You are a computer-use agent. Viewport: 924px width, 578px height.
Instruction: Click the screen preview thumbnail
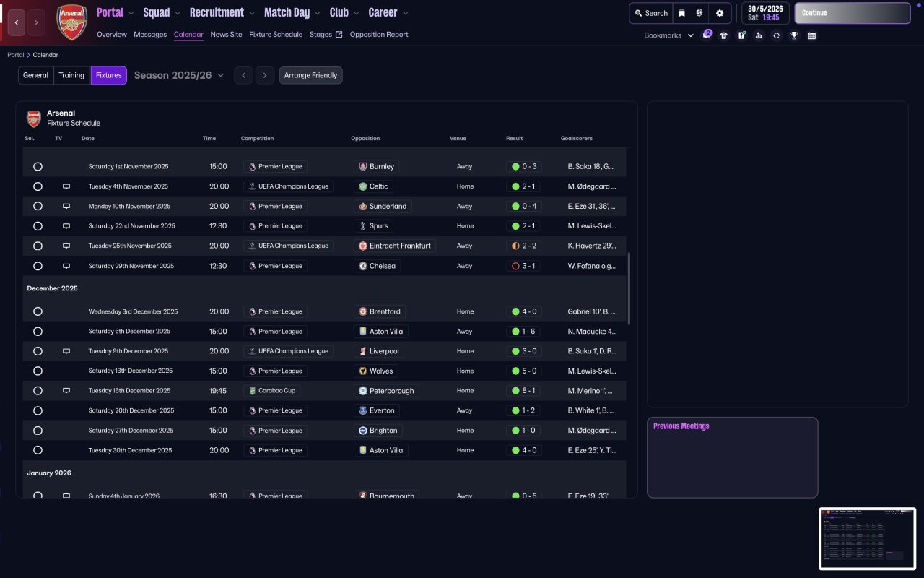pyautogui.click(x=867, y=538)
